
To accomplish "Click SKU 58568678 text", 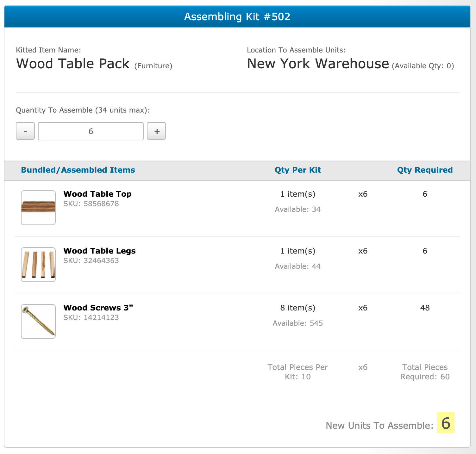I will tap(91, 204).
